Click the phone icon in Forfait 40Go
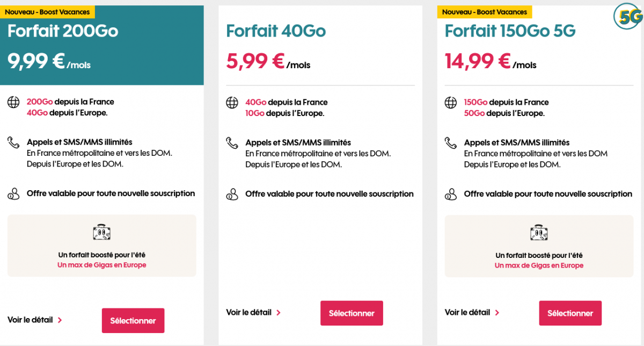 click(232, 143)
